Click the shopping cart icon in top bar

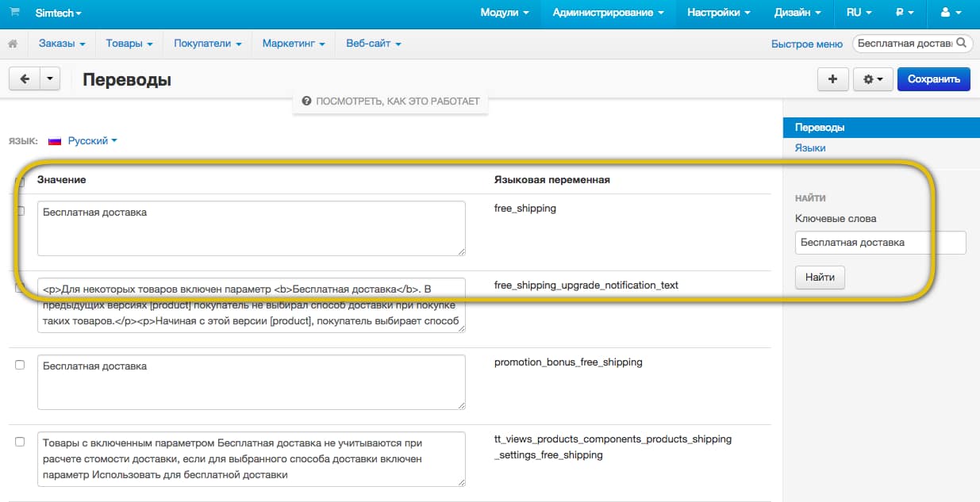pos(15,13)
